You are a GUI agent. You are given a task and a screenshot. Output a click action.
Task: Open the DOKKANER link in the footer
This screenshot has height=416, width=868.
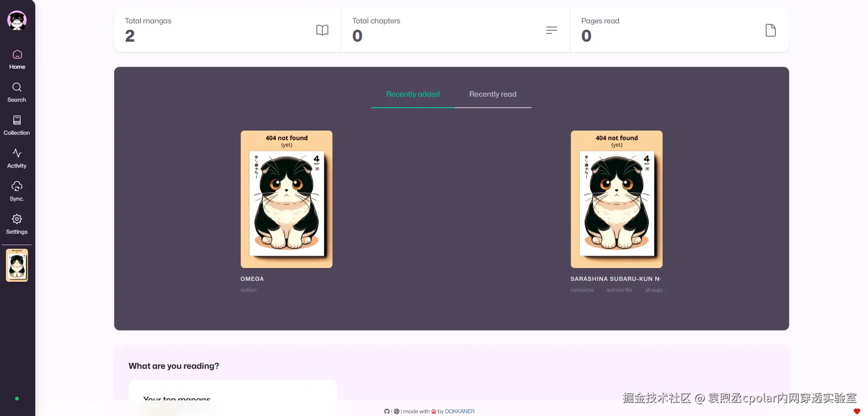460,411
